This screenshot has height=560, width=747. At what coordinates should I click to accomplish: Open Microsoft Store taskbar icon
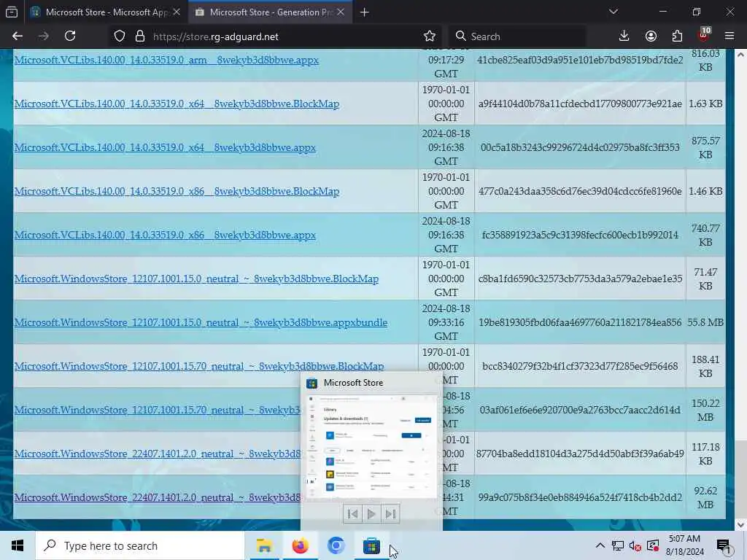click(x=371, y=545)
